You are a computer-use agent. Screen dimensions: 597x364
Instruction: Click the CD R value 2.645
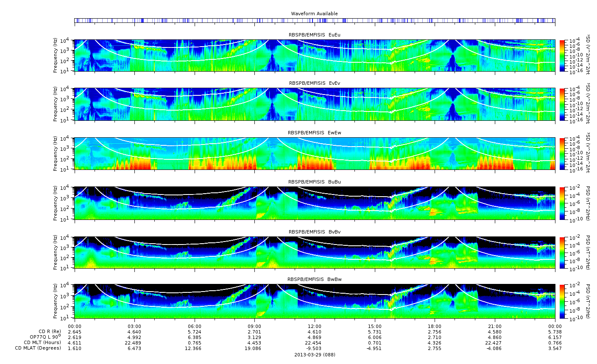[x=75, y=331]
